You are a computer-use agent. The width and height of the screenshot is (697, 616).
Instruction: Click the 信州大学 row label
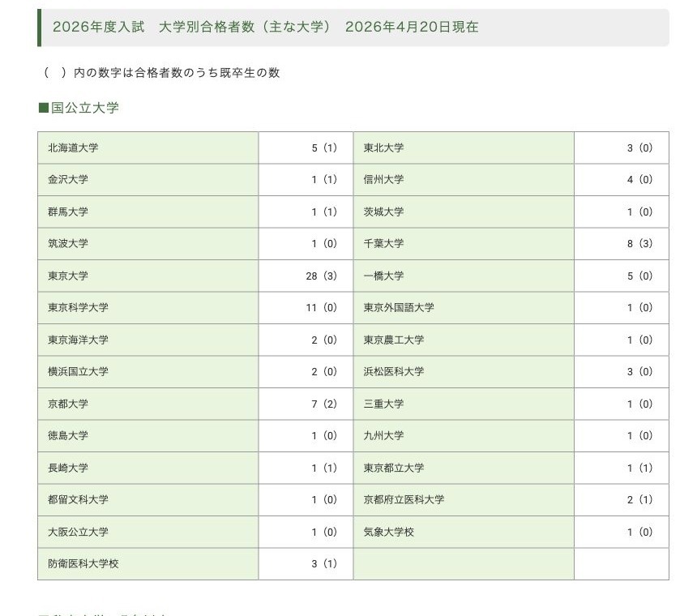383,180
